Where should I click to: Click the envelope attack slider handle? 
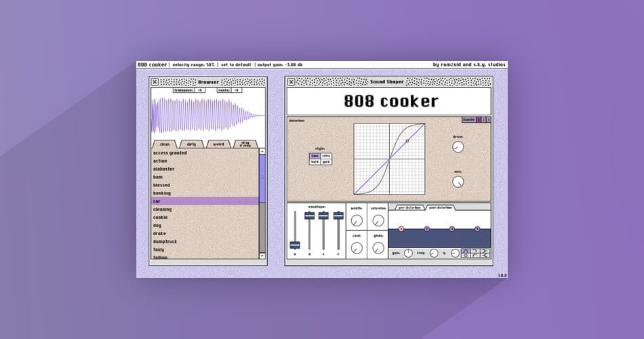click(295, 245)
